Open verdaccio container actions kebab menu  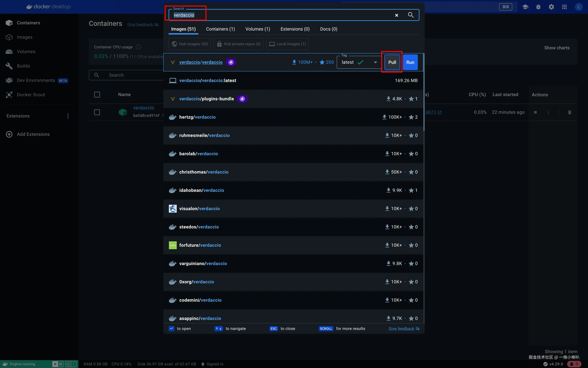[548, 112]
